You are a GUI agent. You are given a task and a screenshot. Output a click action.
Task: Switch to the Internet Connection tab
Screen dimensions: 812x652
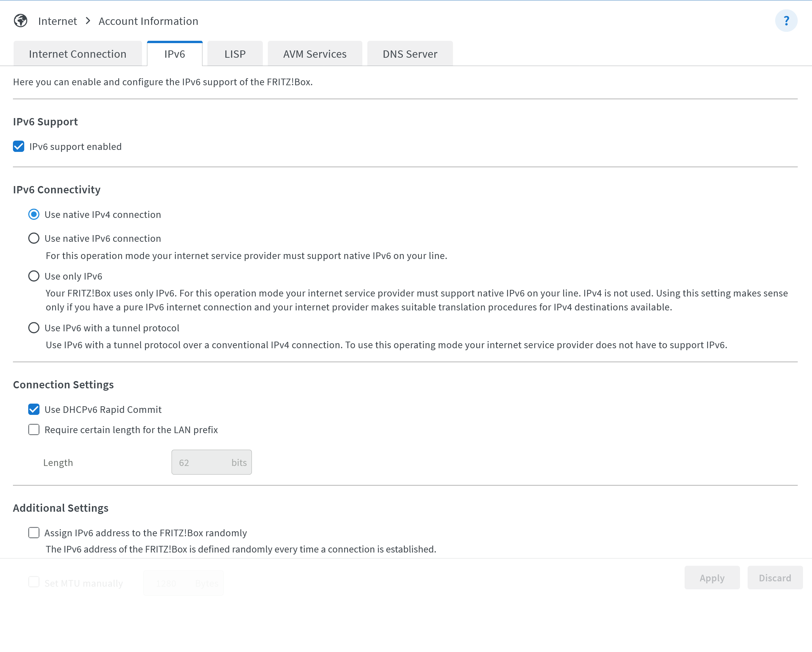click(x=78, y=54)
